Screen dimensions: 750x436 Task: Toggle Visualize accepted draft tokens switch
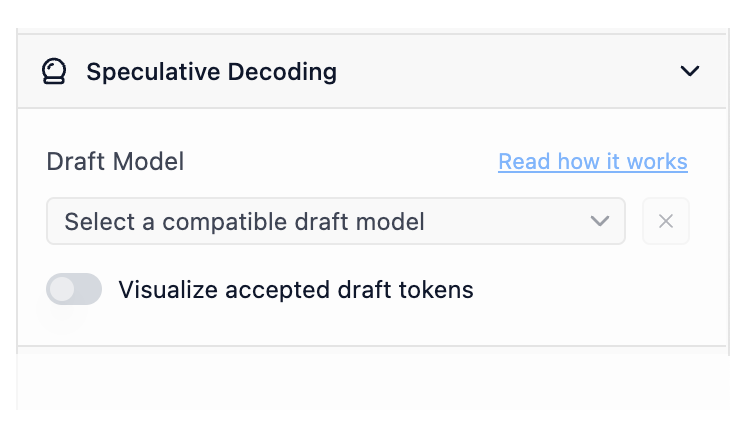click(x=74, y=289)
